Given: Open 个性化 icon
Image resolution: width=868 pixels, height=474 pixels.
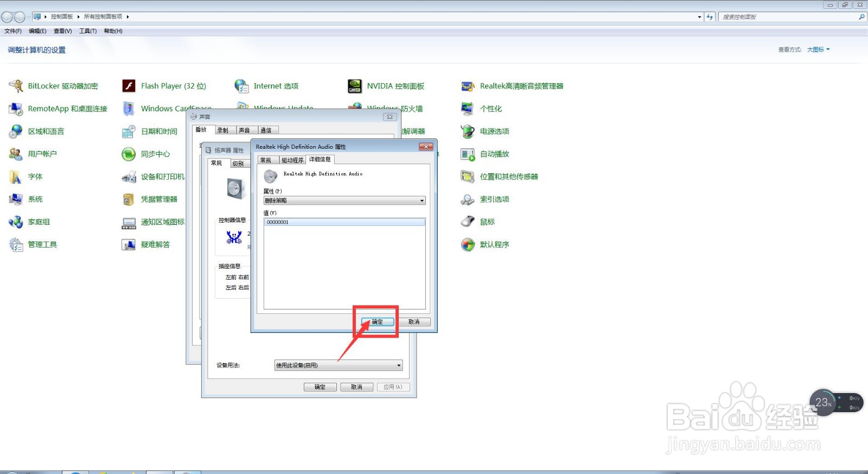Looking at the screenshot, I should tap(468, 109).
